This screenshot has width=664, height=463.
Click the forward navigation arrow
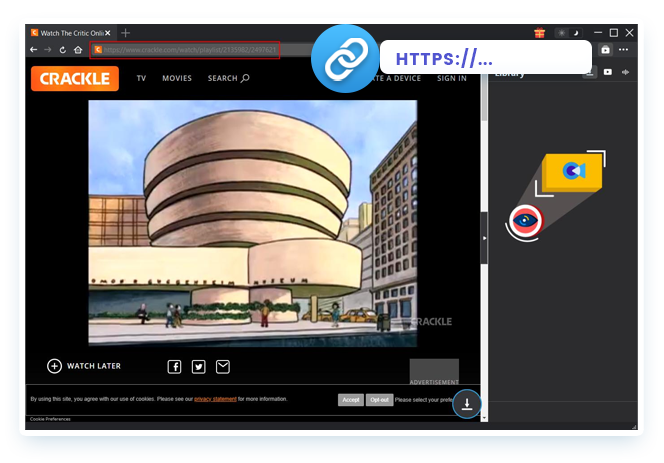[48, 50]
